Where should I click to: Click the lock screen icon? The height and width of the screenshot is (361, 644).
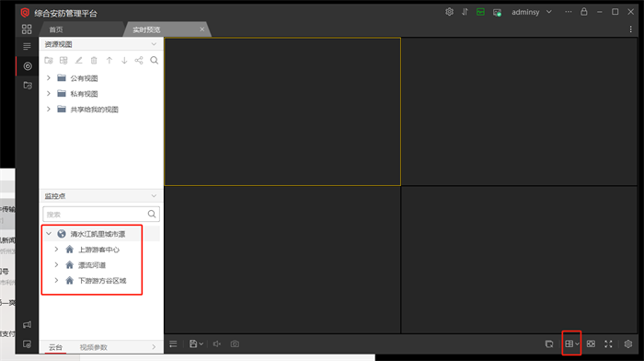pyautogui.click(x=583, y=12)
